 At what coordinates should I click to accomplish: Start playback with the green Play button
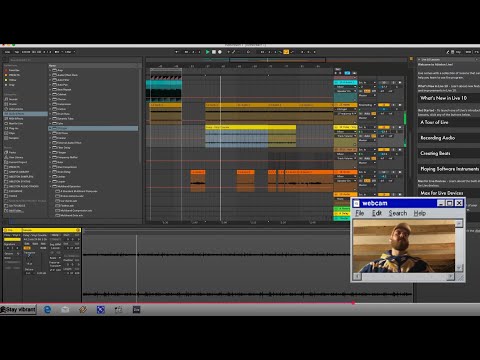[x=207, y=52]
